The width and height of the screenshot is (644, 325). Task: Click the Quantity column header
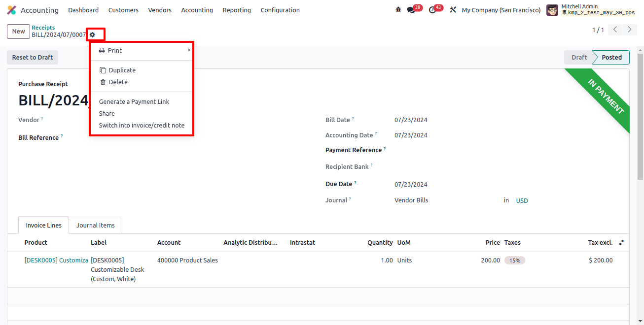tap(380, 242)
